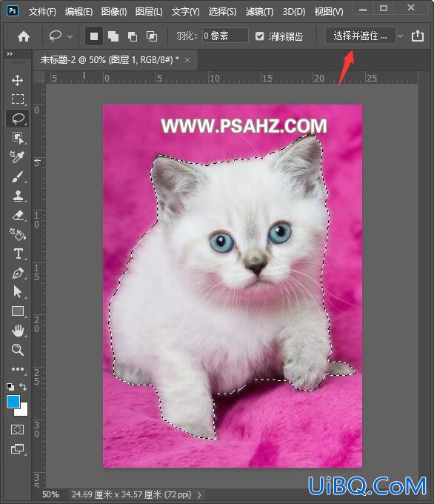Select the Horizontal Type tool
Viewport: 434px width, 504px height.
[19, 253]
